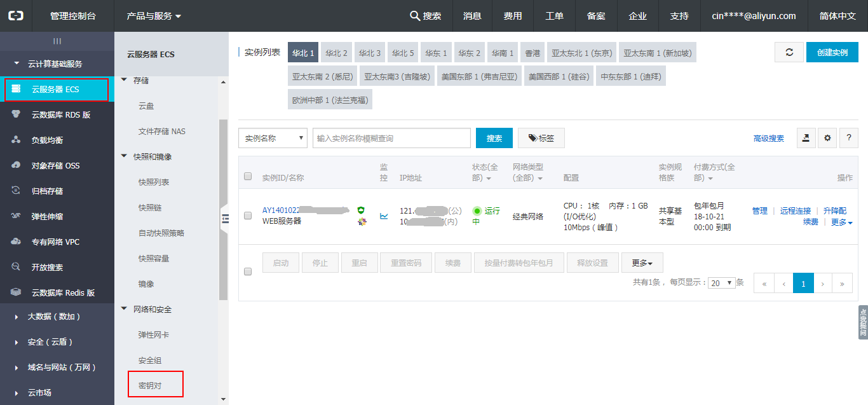Open the 付费方式(全部) filter dropdown
Screen dimensions: 868x405
click(x=714, y=172)
